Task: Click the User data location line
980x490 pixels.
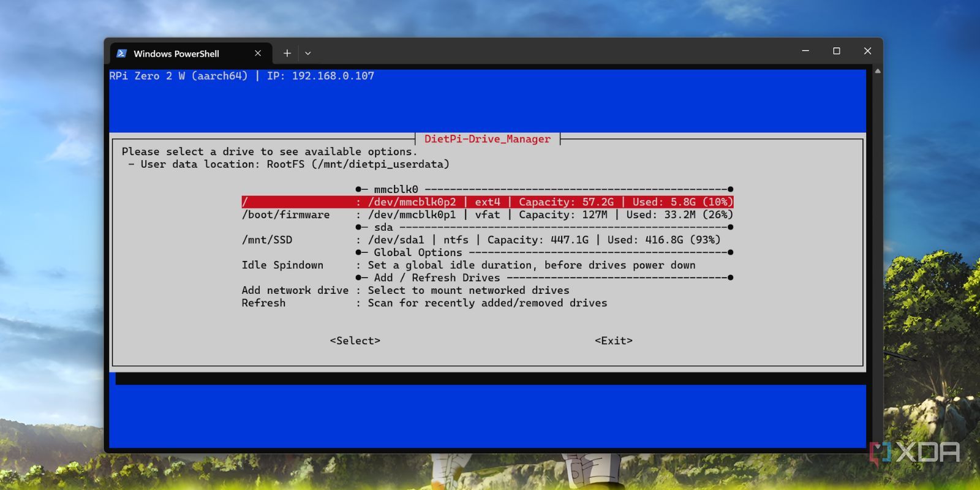Action: click(x=288, y=164)
